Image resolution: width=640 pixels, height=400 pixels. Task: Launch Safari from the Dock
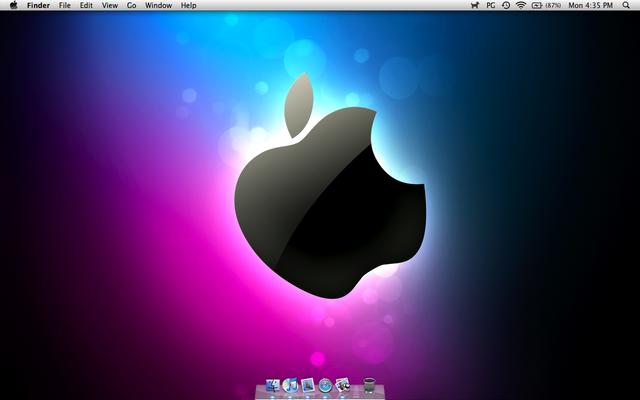[x=325, y=385]
